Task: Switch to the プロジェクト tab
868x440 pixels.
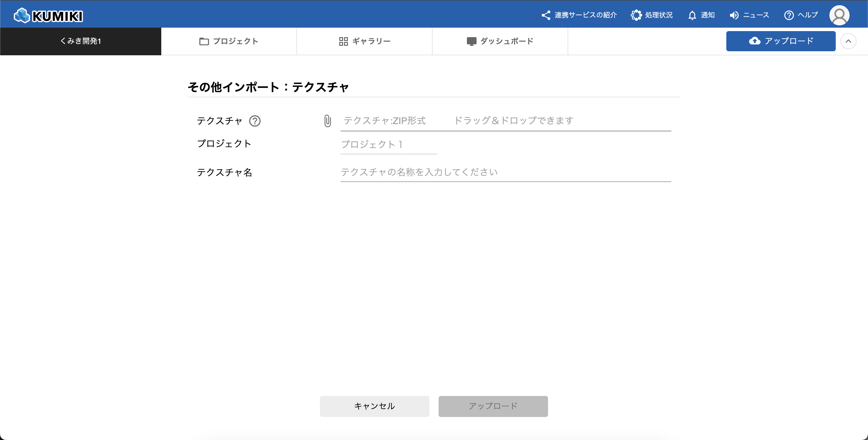Action: click(x=229, y=41)
